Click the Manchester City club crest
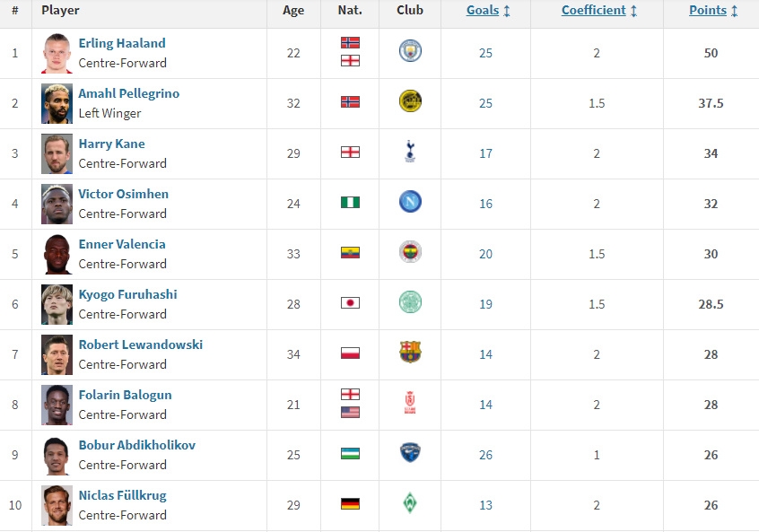The height and width of the screenshot is (532, 759). (x=410, y=51)
